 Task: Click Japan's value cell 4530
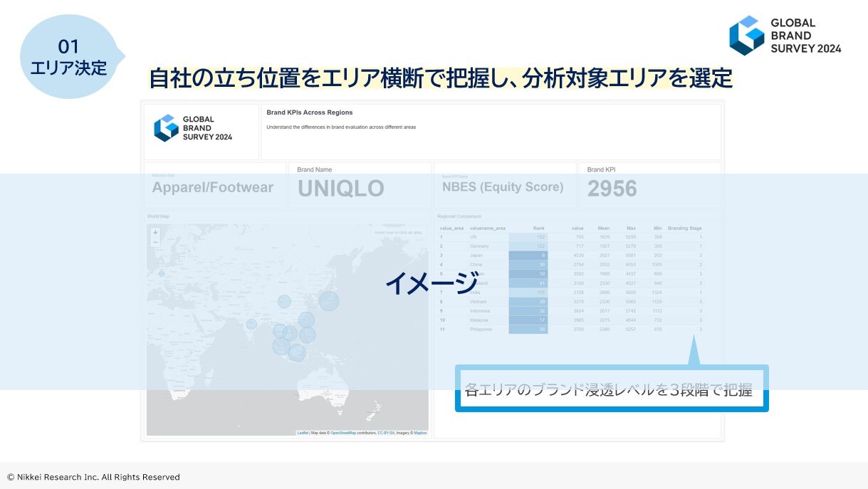580,256
